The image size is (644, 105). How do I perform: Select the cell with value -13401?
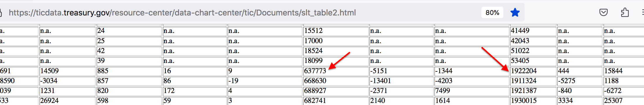click(401, 81)
